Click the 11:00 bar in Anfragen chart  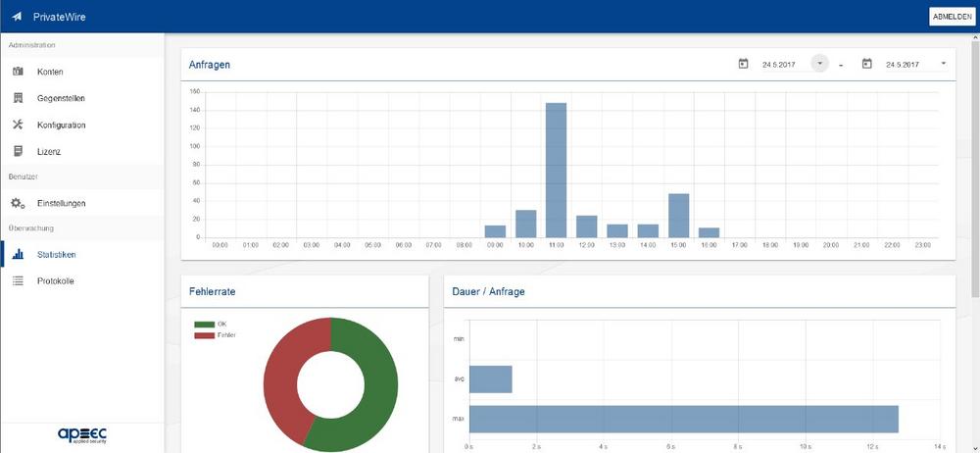click(x=557, y=171)
